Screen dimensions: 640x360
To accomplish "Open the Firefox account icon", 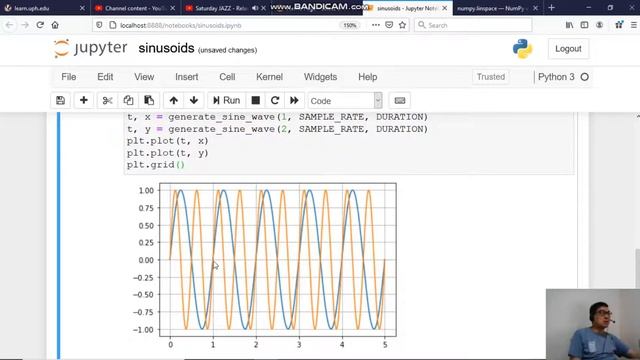I will pos(600,25).
